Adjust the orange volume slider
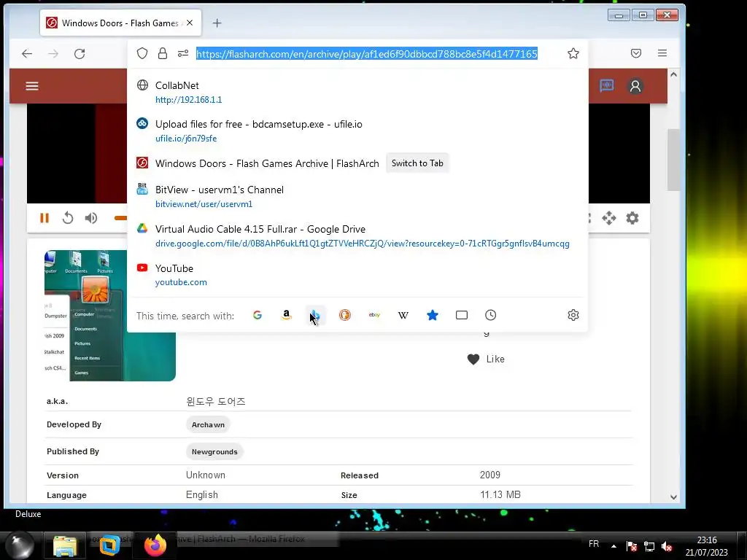The height and width of the screenshot is (560, 747). click(x=120, y=218)
